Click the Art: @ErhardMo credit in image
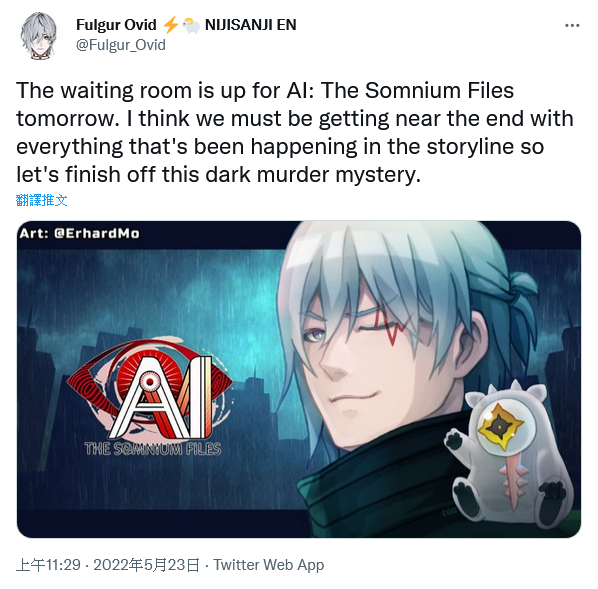 click(x=79, y=233)
